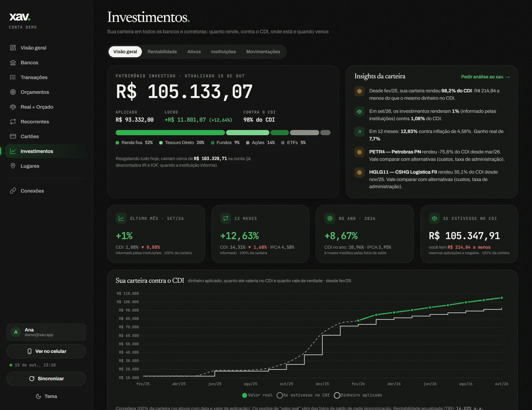The height and width of the screenshot is (410, 532).
Task: Toggle the Valor real chart legend
Action: [257, 395]
